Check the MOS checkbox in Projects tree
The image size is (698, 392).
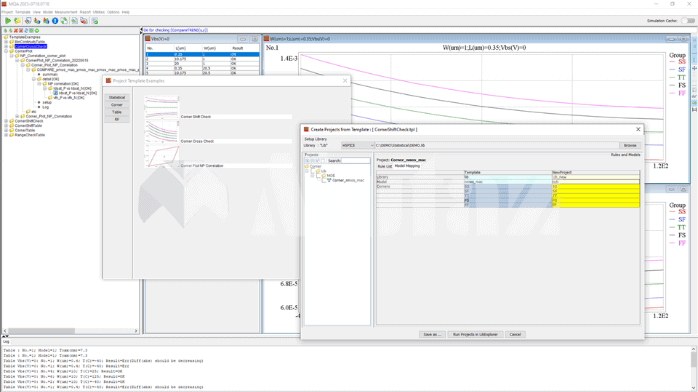point(318,175)
